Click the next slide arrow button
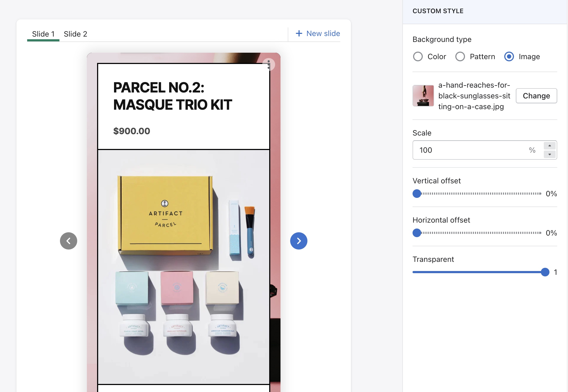The height and width of the screenshot is (392, 568). coord(299,241)
